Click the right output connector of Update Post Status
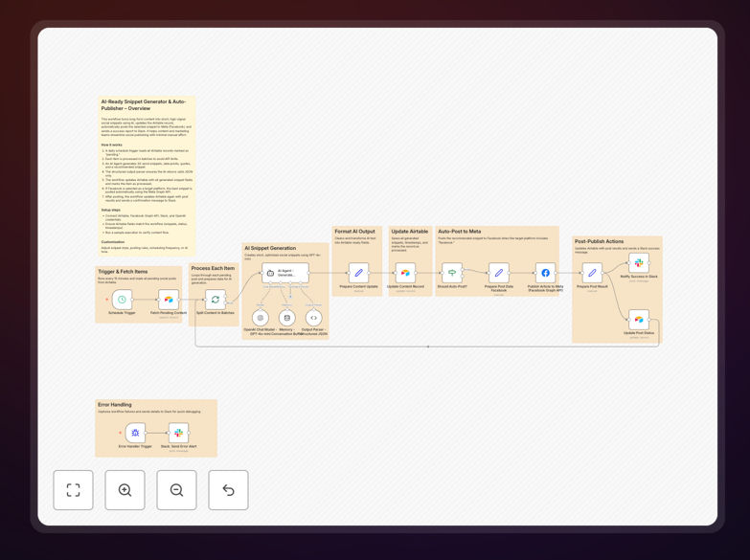The width and height of the screenshot is (750, 560). (x=649, y=320)
